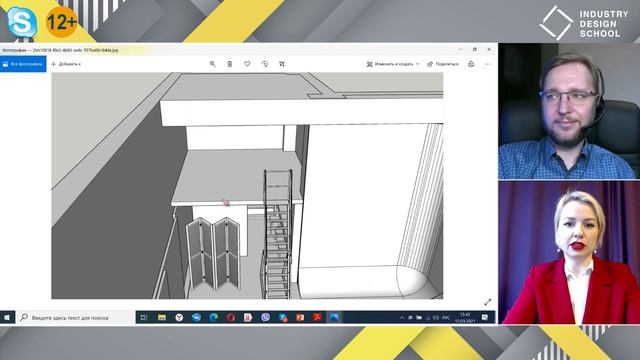This screenshot has width=640, height=360.
Task: Launch Yandex Browser from taskbar
Action: click(x=179, y=317)
